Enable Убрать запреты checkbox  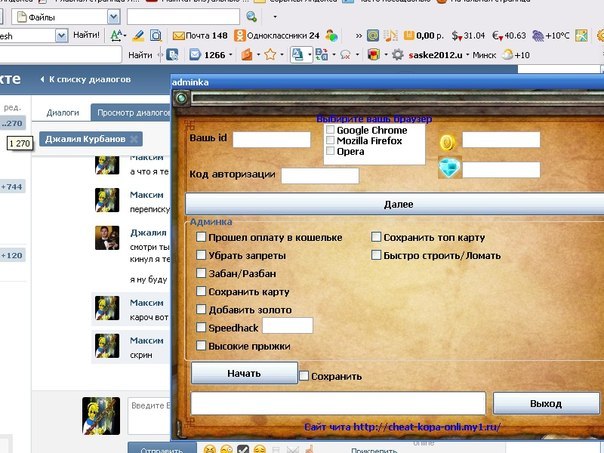[201, 255]
